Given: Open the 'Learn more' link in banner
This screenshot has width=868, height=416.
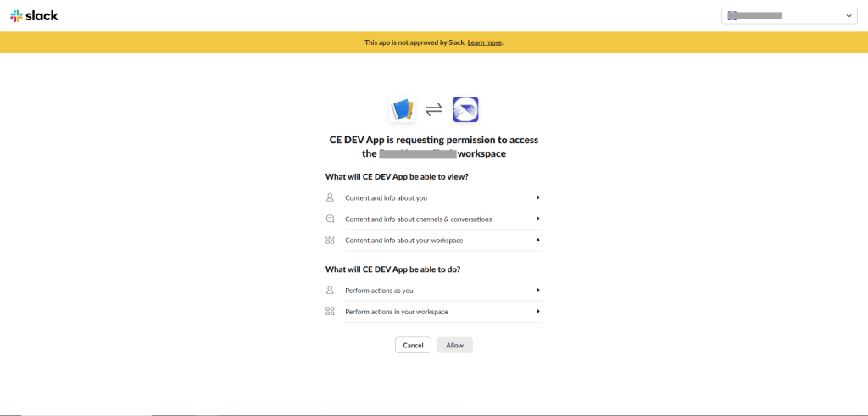Looking at the screenshot, I should point(485,42).
